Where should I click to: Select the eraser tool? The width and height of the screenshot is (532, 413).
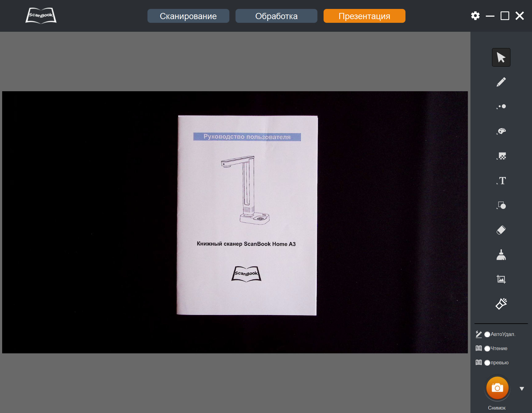[x=501, y=230]
